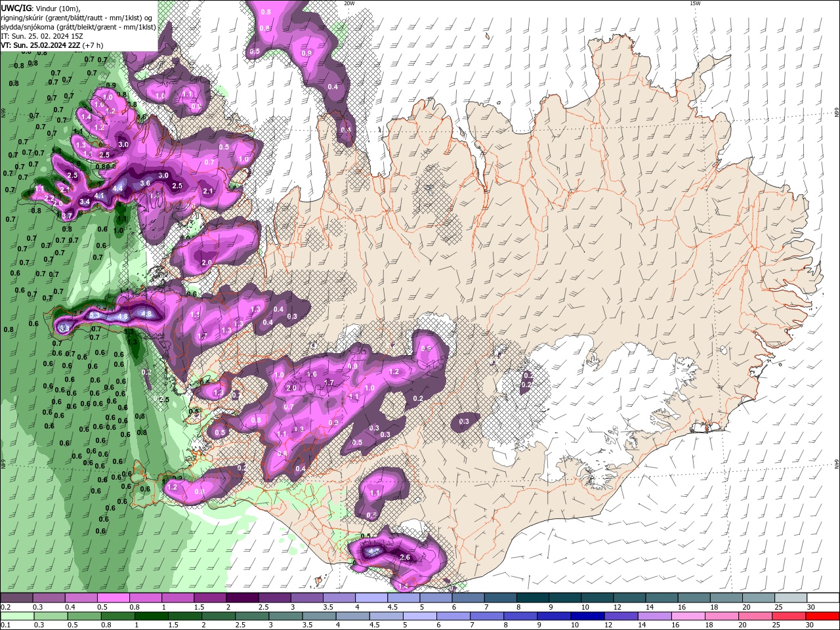
Task: Pick the bright pink snow-legend swatch labeled 0.5
Action: 113,598
